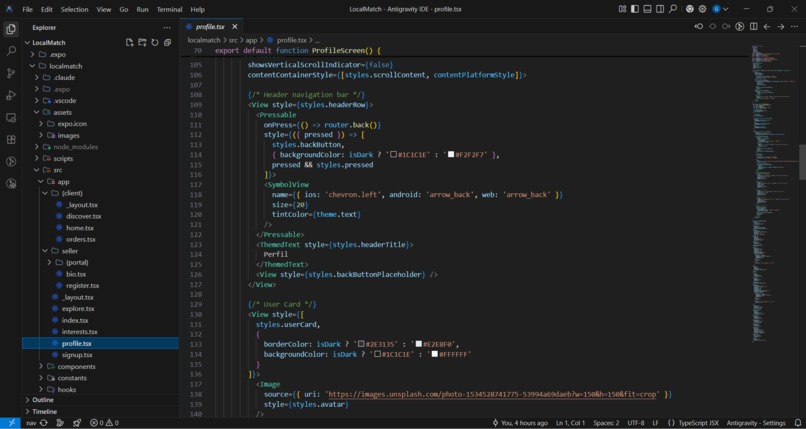Toggle the primary side bar visibility
The height and width of the screenshot is (429, 806).
point(635,9)
